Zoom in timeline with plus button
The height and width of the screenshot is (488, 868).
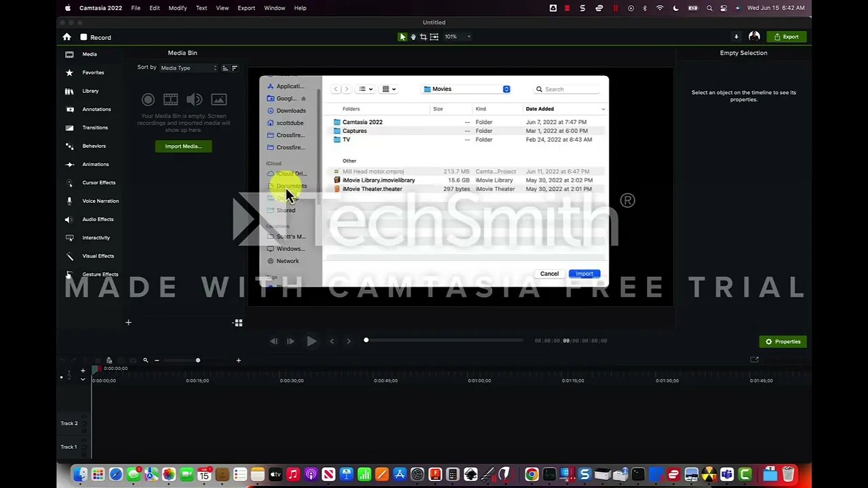238,361
